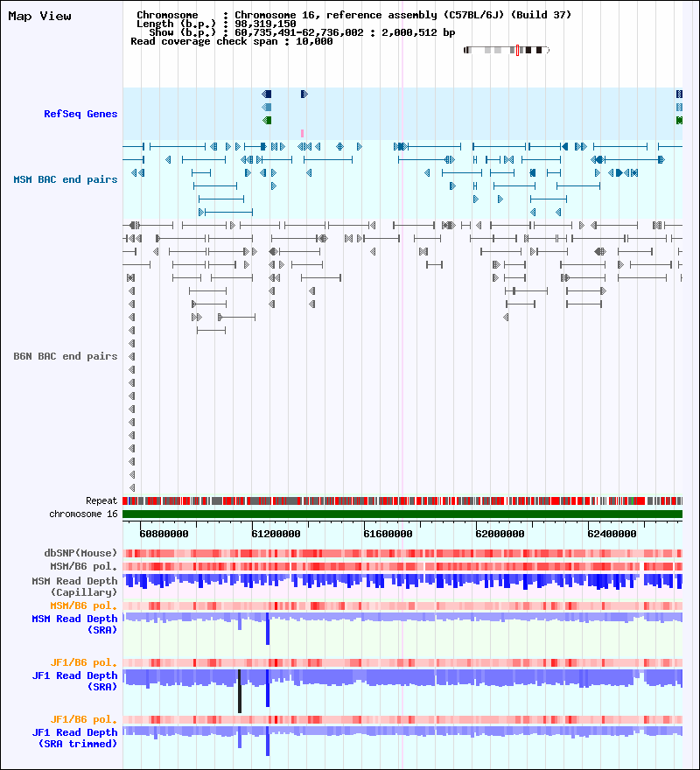Select the small pink marker under RefSeq genes
The width and height of the screenshot is (700, 770).
tap(302, 133)
